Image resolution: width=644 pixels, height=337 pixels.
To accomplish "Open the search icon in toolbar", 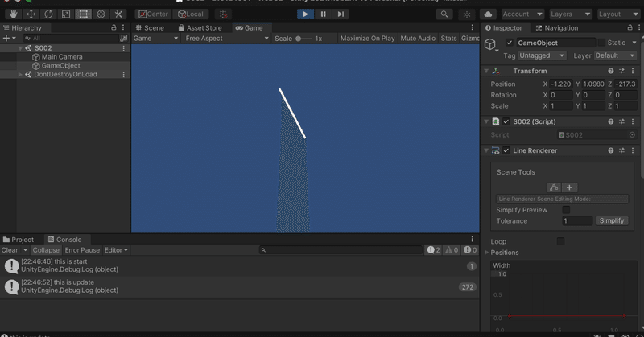I will pyautogui.click(x=444, y=14).
